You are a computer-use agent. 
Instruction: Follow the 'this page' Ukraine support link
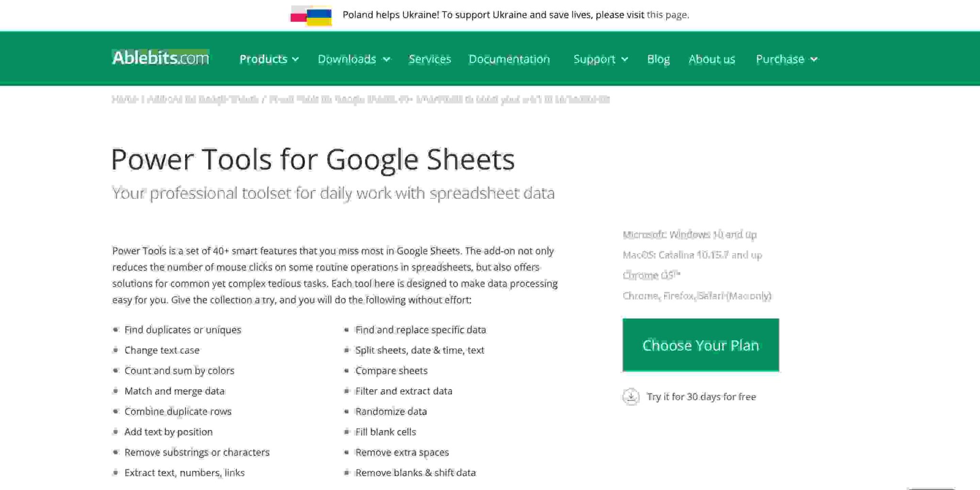667,15
